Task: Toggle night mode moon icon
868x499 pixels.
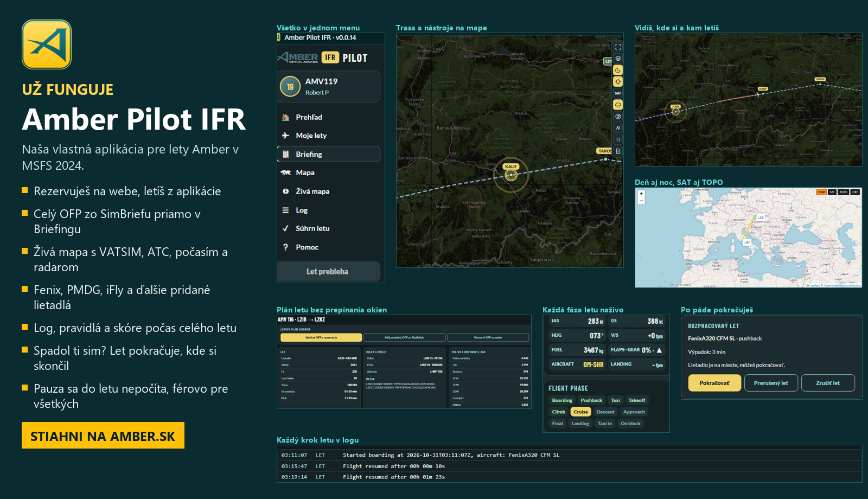Action: pyautogui.click(x=618, y=70)
